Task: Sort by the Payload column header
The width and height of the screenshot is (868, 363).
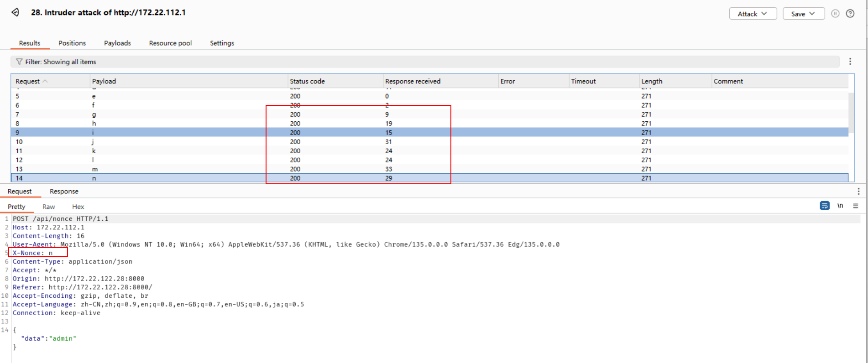Action: click(x=188, y=81)
